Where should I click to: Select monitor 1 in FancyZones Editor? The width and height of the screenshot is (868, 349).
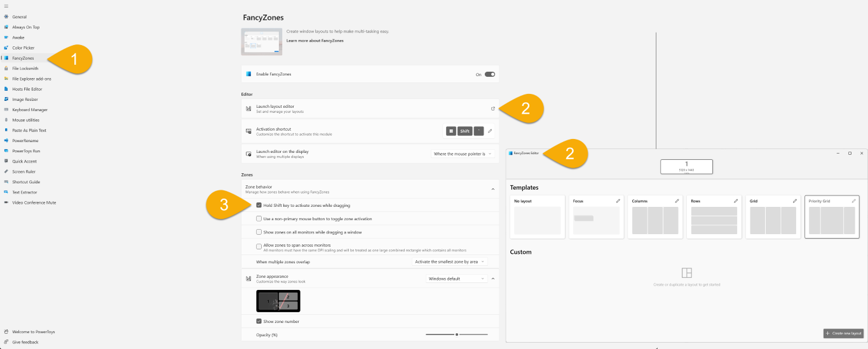tap(686, 166)
